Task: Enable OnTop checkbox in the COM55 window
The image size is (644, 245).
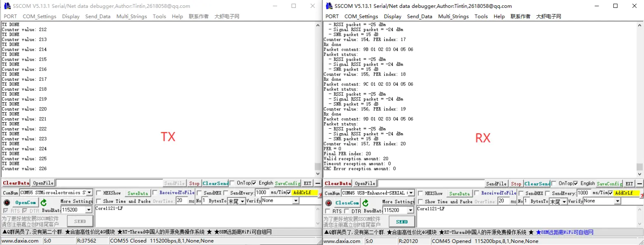Action: (x=233, y=183)
